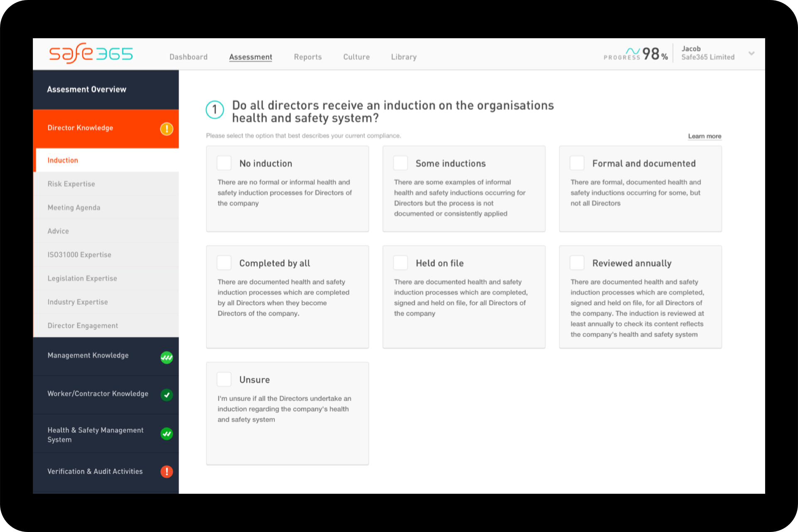Mark the Unsure checkbox
Viewport: 798px width, 532px height.
(x=224, y=379)
